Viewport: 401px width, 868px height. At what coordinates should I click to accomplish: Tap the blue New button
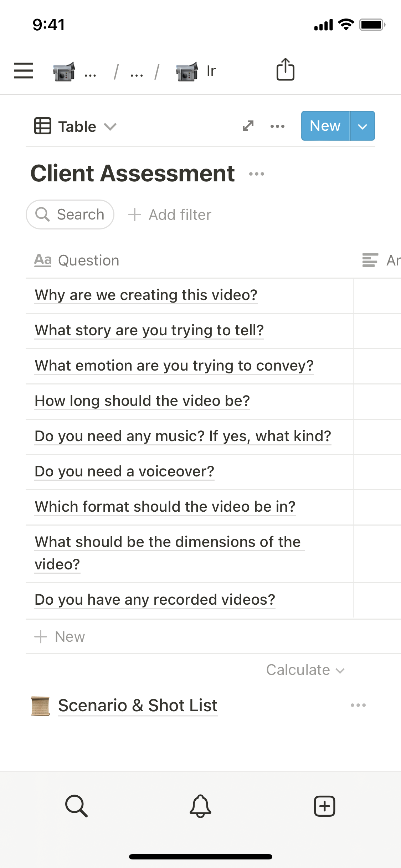tap(325, 126)
